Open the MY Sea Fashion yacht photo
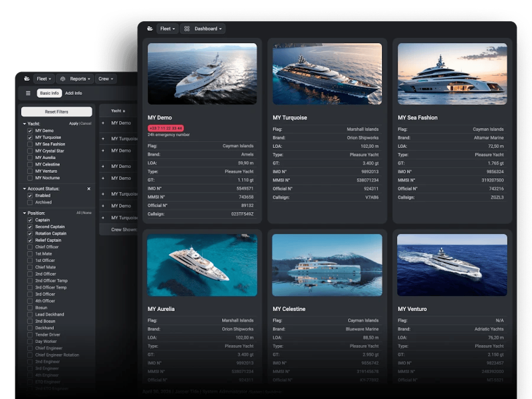The width and height of the screenshot is (532, 399). click(x=452, y=74)
